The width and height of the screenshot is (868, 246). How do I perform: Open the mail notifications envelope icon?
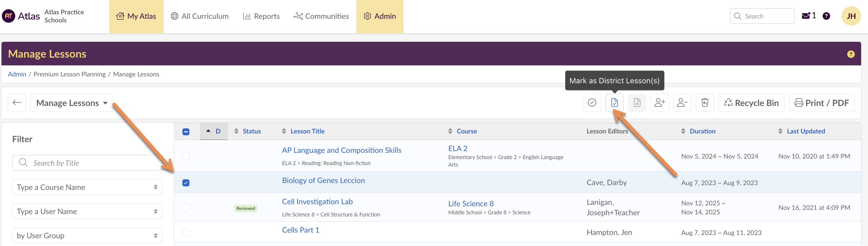806,16
